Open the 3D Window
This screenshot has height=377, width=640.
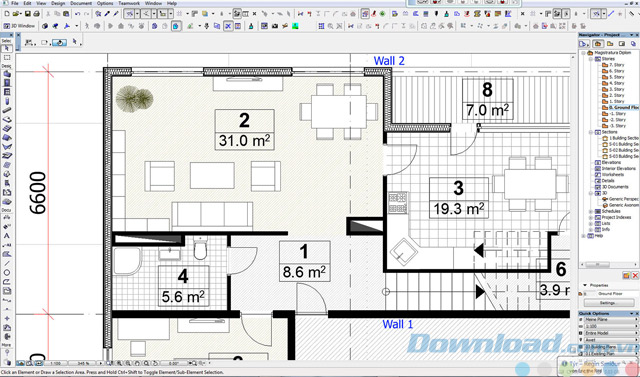tap(20, 26)
